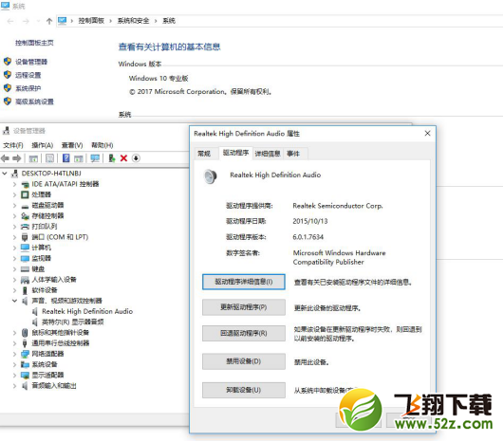Click the up arrow in System window navigation
Screen dimensions: 504x442
coord(49,21)
